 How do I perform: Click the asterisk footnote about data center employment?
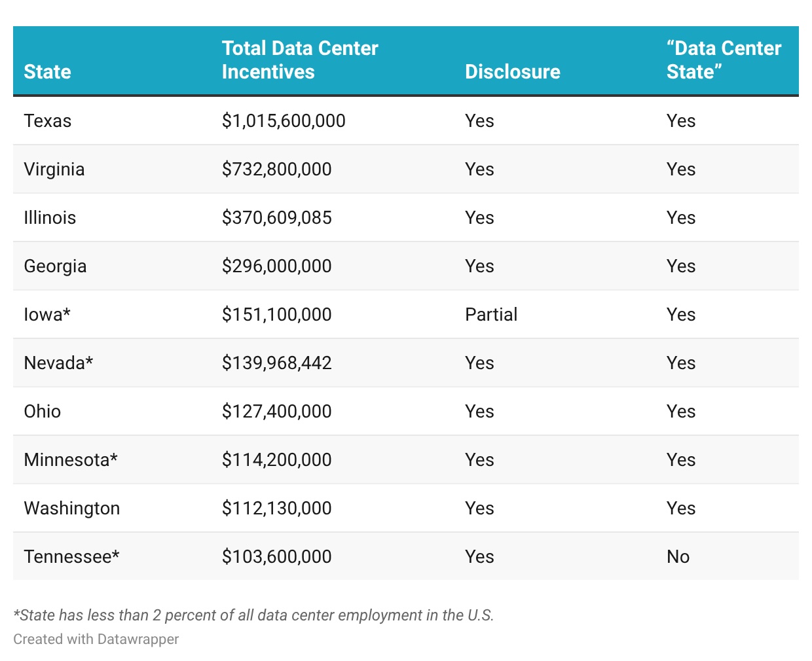tap(253, 615)
